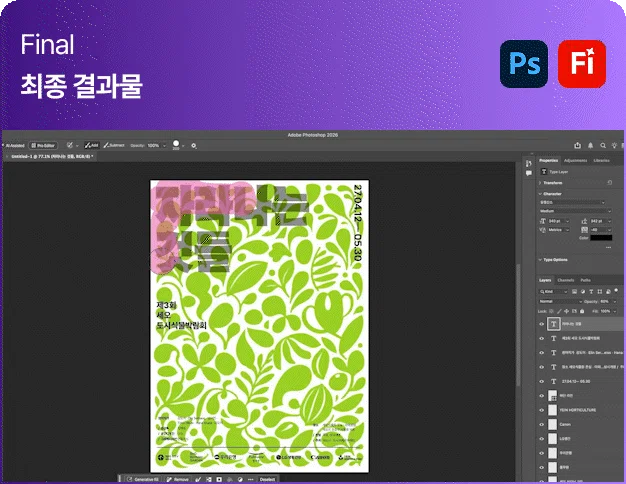Switch to the Properties tab
626x484 pixels.
[549, 161]
